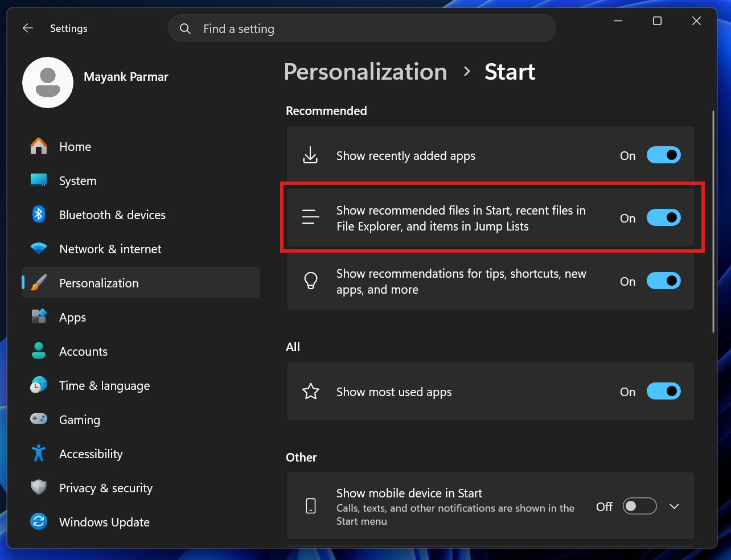Maximize the Settings window
731x560 pixels.
(x=657, y=21)
